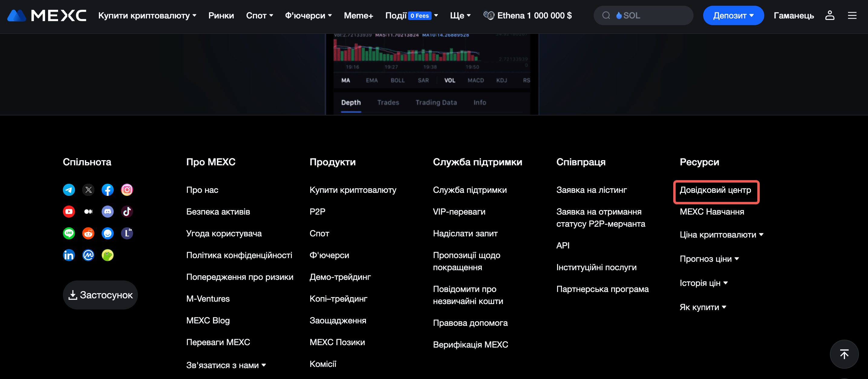
Task: Open the Гаманець link in header
Action: coord(794,15)
